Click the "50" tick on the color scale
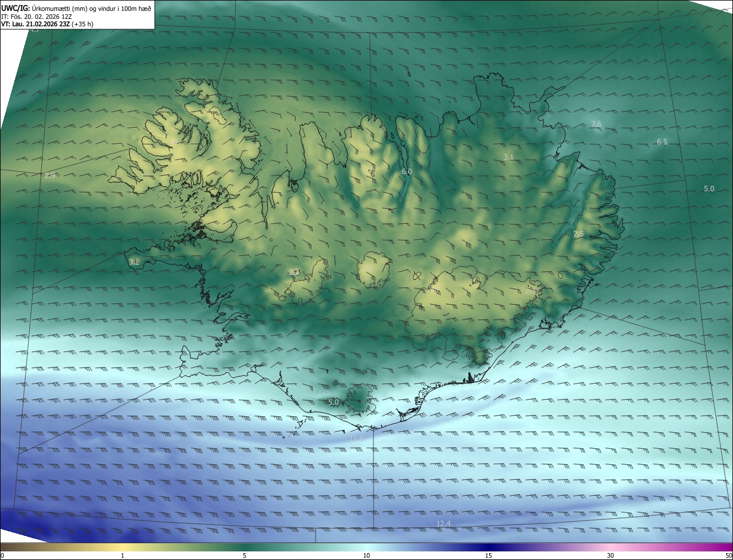Screen dimensions: 733x560 point(728,555)
